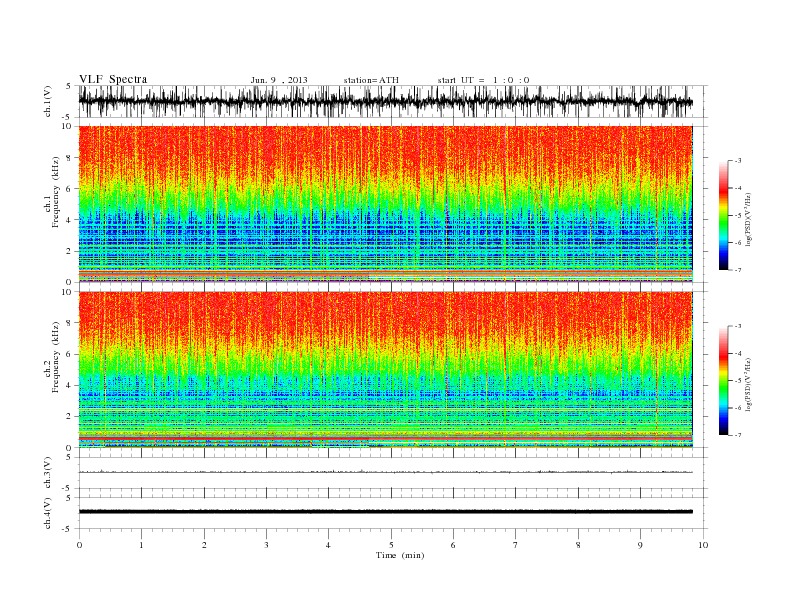
Task: Click the "start UT = 1 :0 :0" text
Action: coord(483,80)
